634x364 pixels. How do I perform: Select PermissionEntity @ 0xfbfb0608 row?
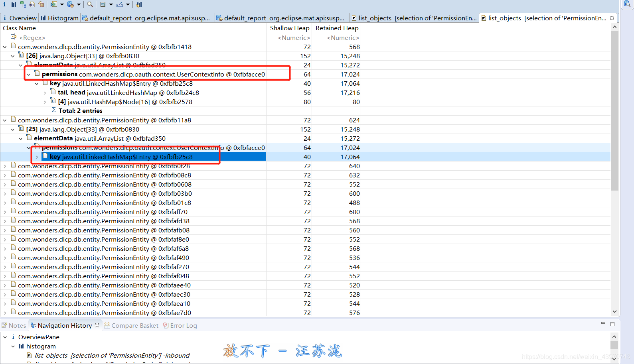point(105,184)
